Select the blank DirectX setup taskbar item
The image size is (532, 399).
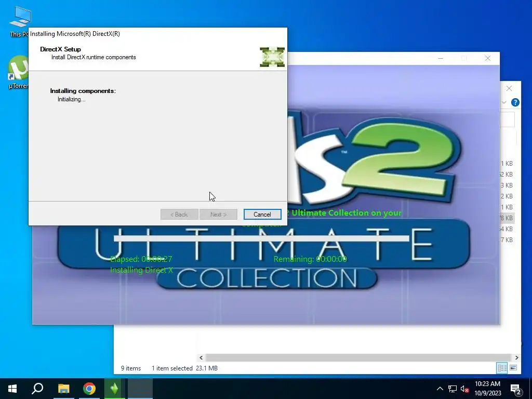pos(140,389)
